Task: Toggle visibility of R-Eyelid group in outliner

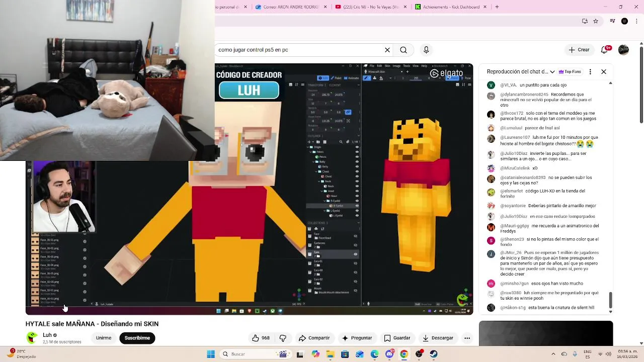Action: pyautogui.click(x=357, y=201)
